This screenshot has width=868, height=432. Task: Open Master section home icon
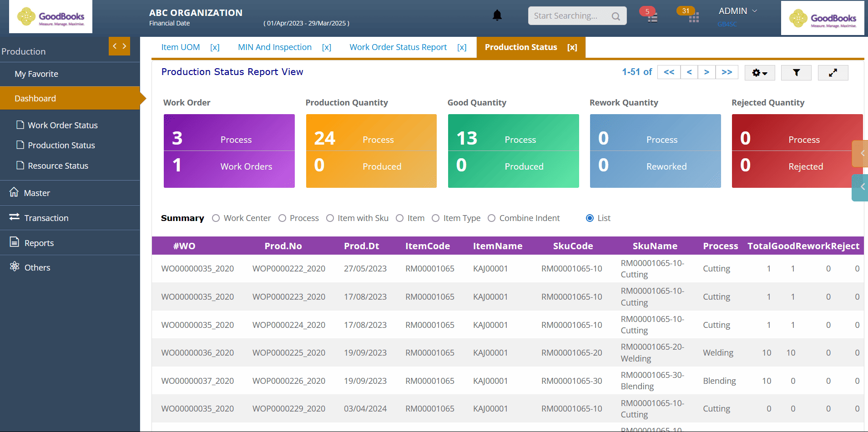pos(15,192)
